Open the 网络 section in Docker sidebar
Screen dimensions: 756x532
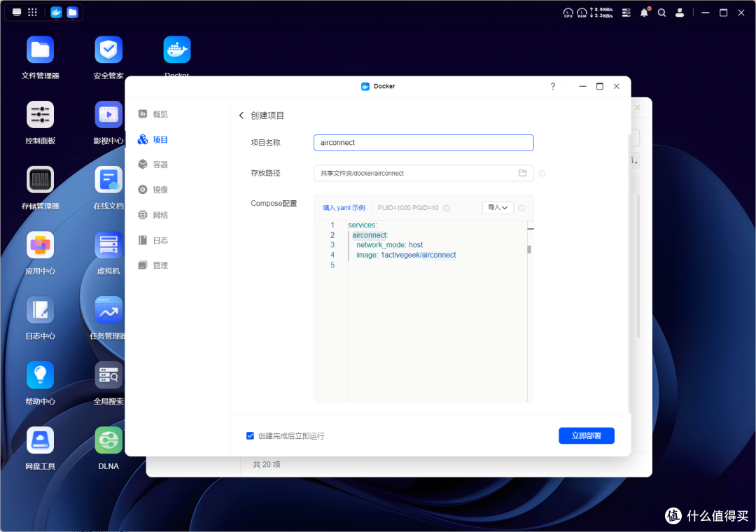coord(160,214)
